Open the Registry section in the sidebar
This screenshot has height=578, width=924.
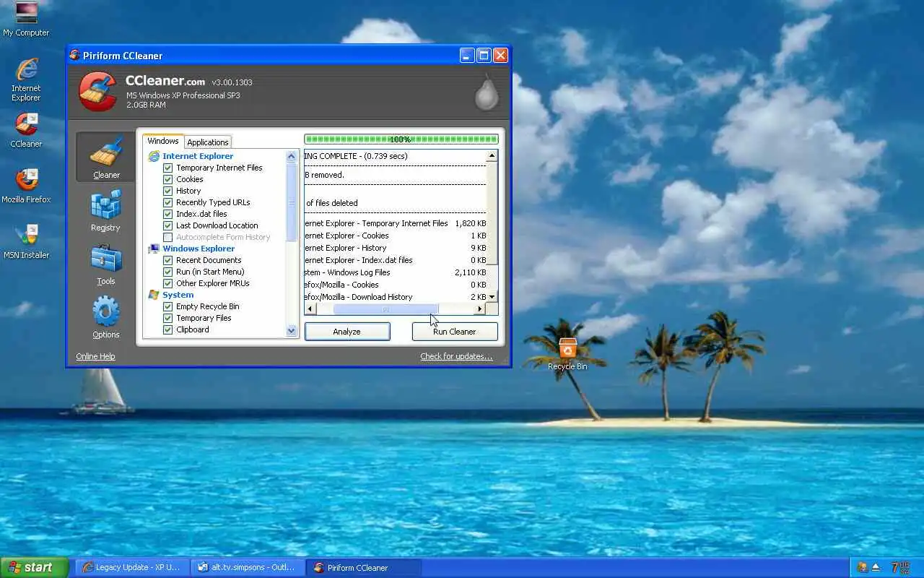click(x=105, y=211)
